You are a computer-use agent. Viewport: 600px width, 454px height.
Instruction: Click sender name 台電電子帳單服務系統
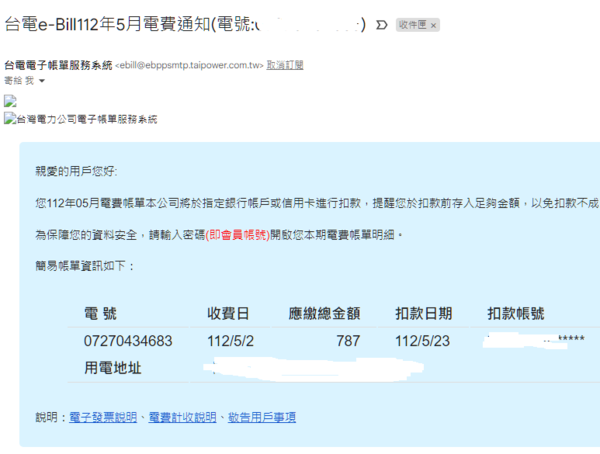(59, 65)
